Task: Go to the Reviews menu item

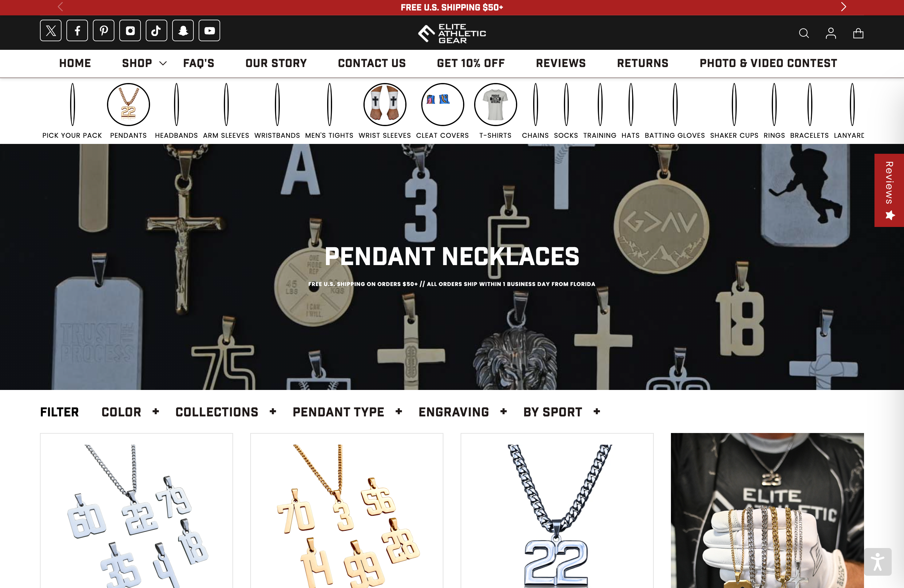Action: tap(561, 63)
